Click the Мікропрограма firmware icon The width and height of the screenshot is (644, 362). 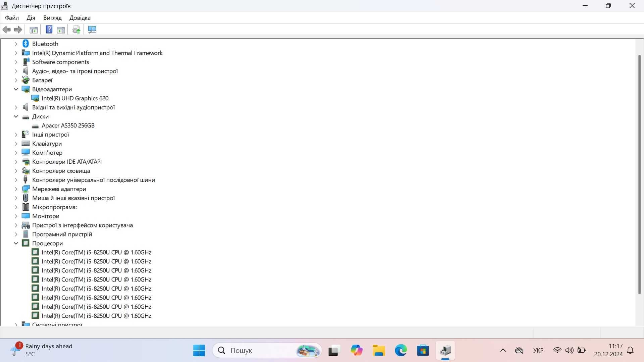click(26, 207)
